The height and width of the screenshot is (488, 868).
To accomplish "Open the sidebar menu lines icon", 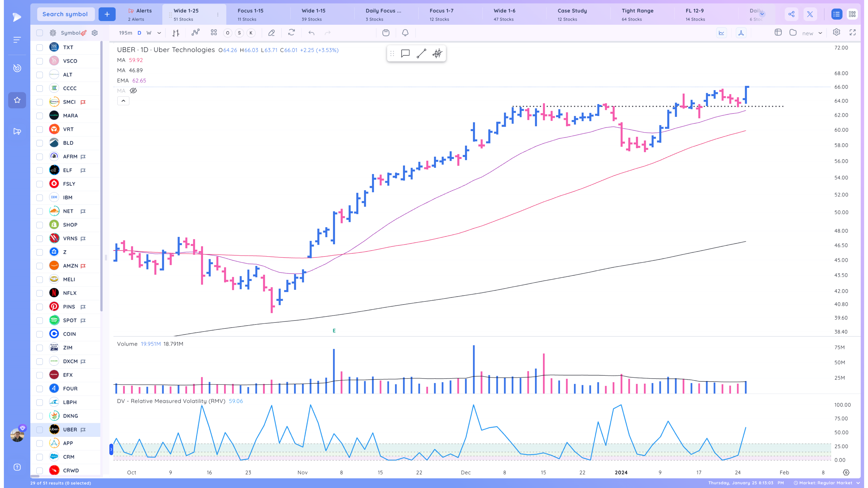I will [17, 40].
